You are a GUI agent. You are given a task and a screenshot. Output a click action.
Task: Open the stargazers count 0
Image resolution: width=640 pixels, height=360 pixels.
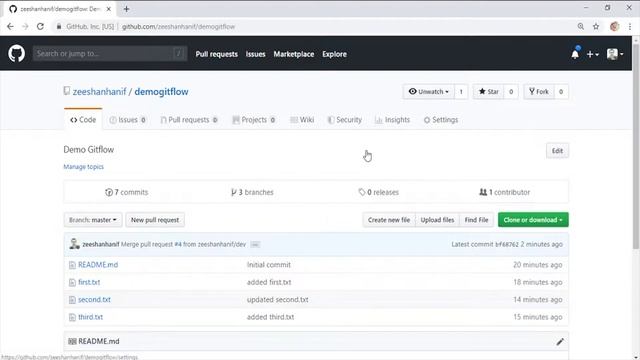click(511, 92)
